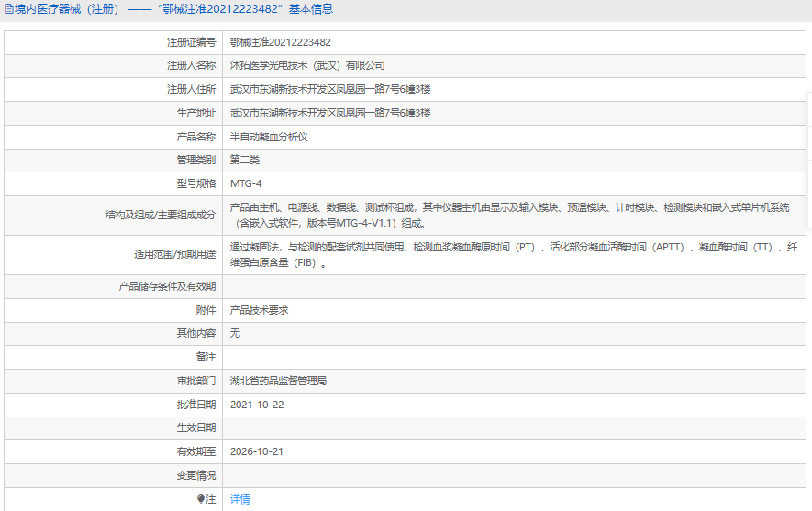Image resolution: width=812 pixels, height=511 pixels.
Task: Click the approval department 湖北省药品监督管理局
Action: click(278, 381)
